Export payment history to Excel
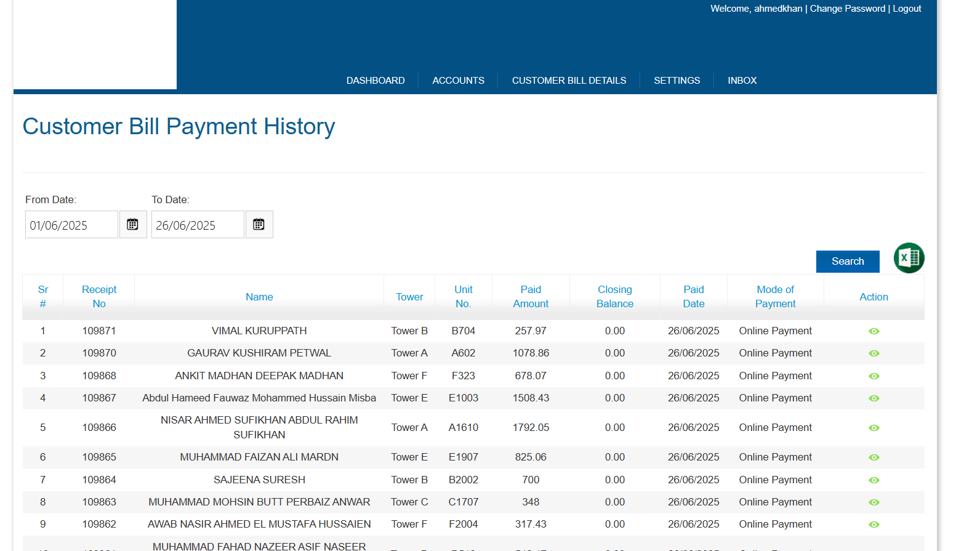This screenshot has width=980, height=551. [909, 258]
